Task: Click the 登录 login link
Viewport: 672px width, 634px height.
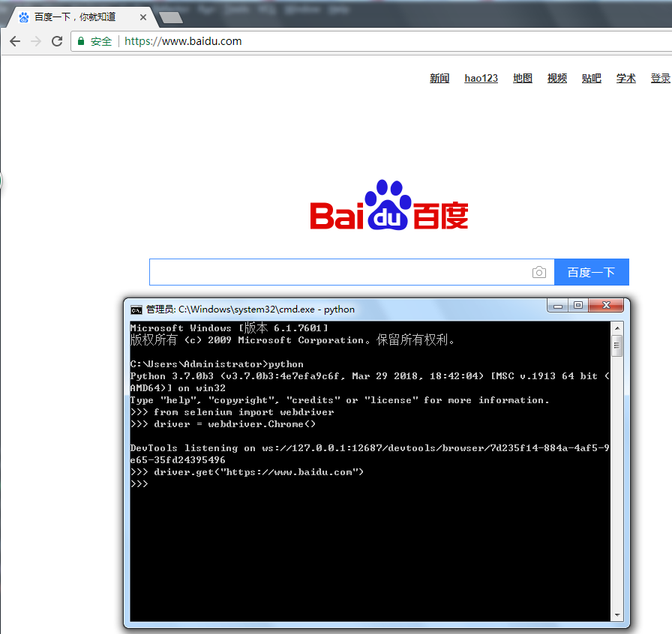Action: coord(661,79)
